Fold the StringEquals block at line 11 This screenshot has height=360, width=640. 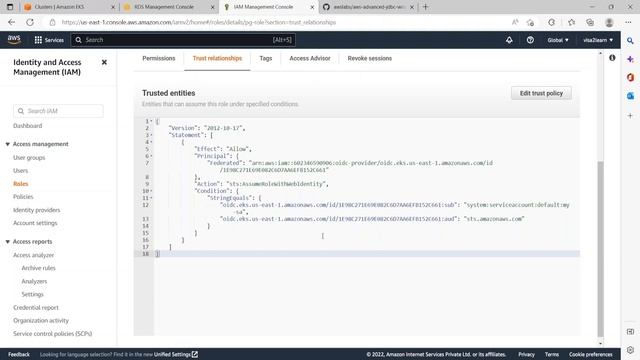tap(151, 198)
